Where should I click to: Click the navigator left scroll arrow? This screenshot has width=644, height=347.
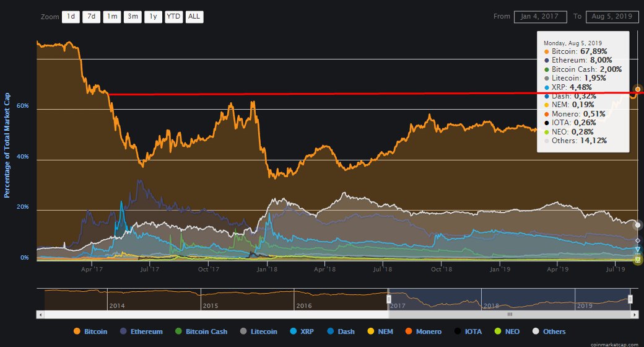(x=40, y=315)
